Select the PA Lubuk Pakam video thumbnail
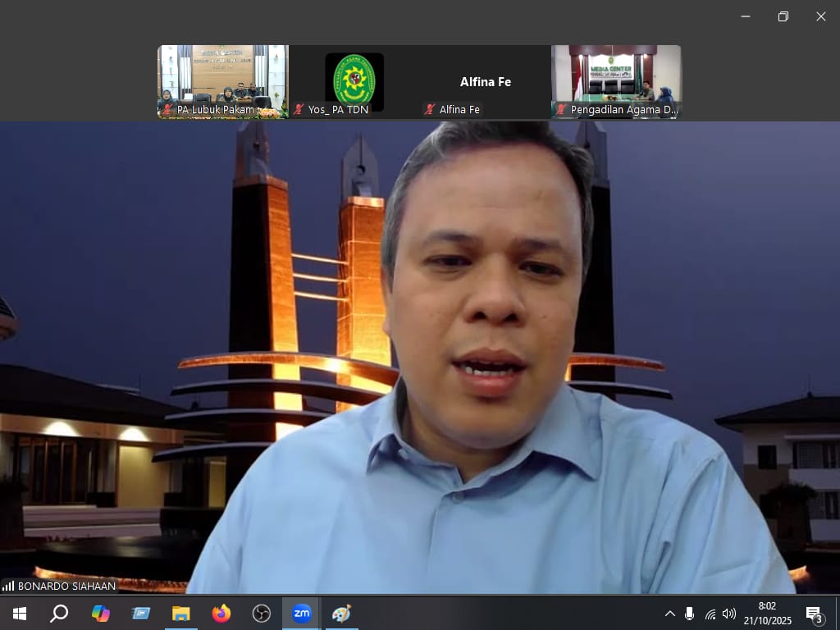840x630 pixels. point(223,81)
